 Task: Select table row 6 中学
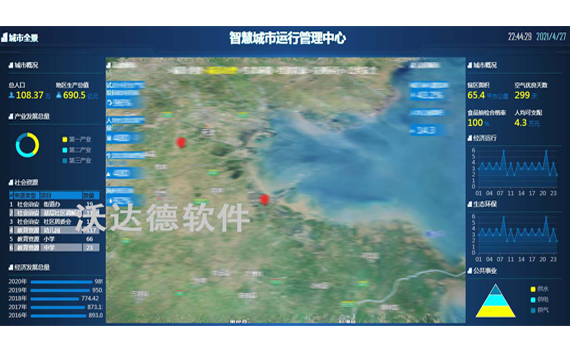pos(55,248)
